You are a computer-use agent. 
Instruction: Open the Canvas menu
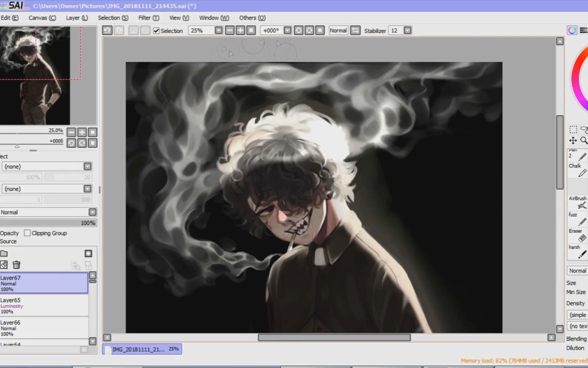point(42,18)
